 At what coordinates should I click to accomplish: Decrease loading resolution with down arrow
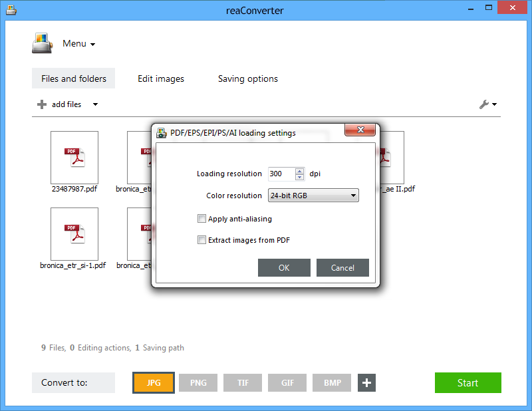point(300,177)
